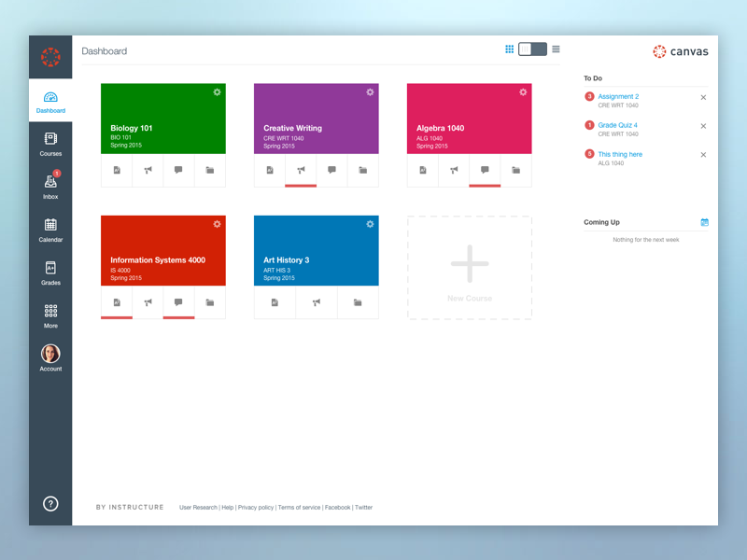Image resolution: width=747 pixels, height=560 pixels.
Task: Open settings menu on Biology 101 card
Action: tap(216, 92)
